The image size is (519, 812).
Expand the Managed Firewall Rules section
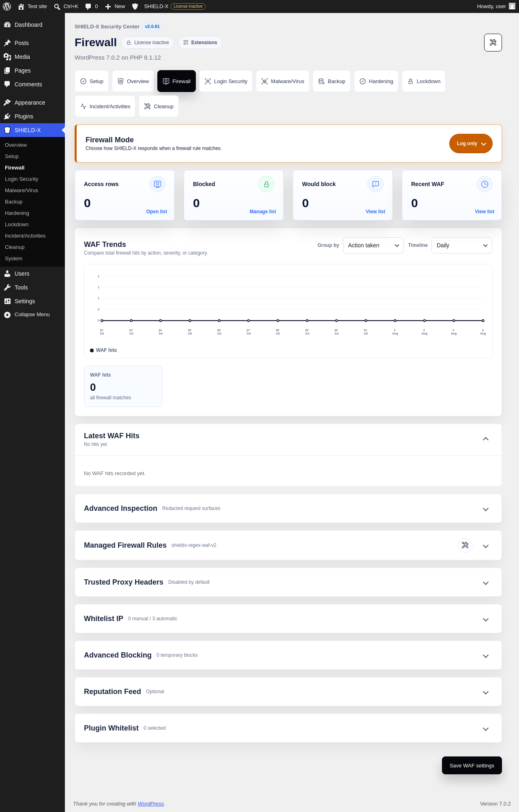(x=485, y=546)
